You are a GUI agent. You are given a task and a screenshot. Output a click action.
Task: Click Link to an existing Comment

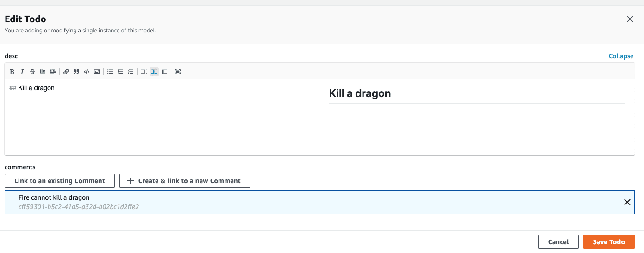coord(60,181)
